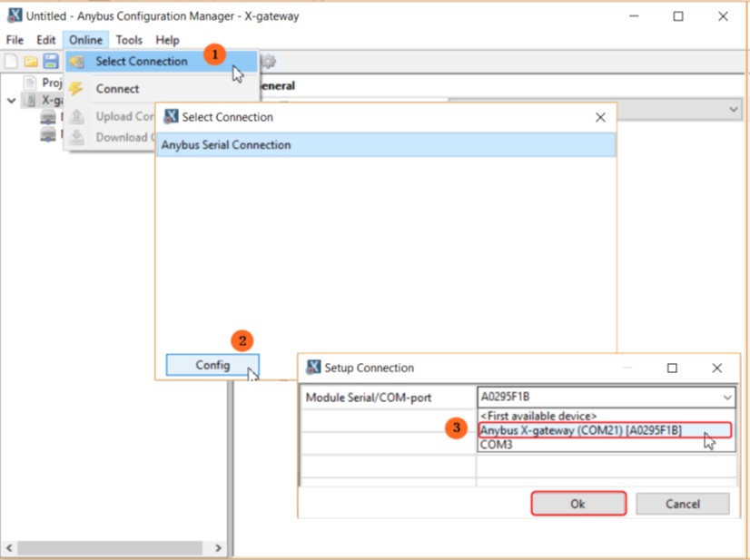750x560 pixels.
Task: Click the Download Configuration arrow icon
Action: pos(76,137)
